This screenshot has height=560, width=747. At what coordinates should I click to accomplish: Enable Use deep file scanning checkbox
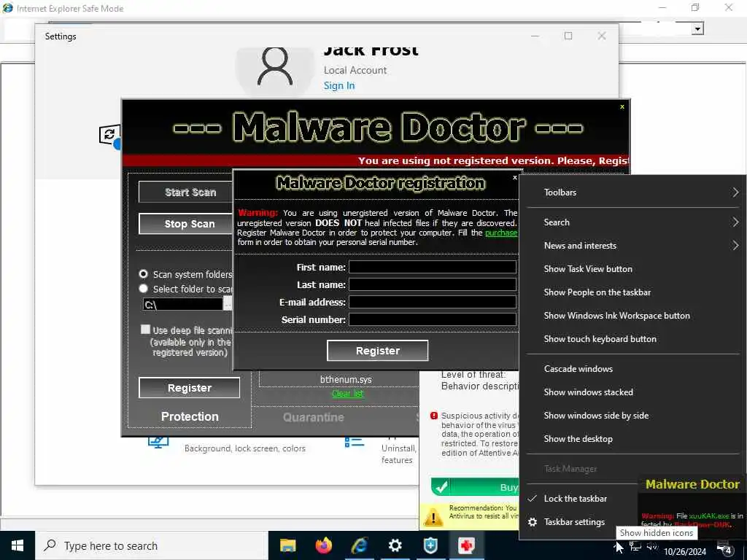coord(145,329)
